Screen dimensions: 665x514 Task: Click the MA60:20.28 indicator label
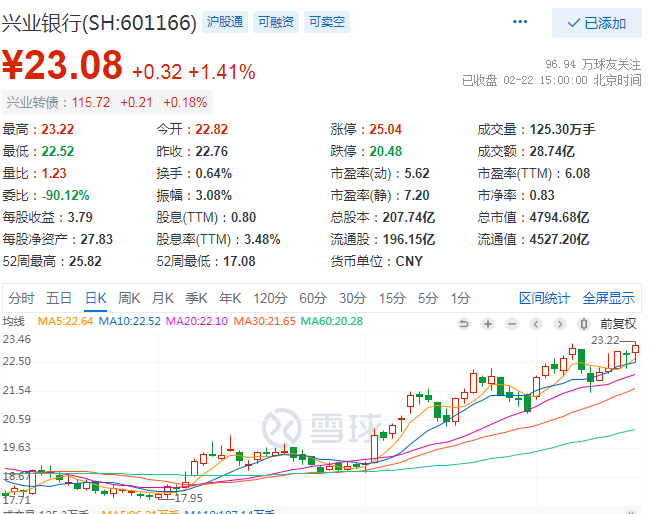coord(332,321)
